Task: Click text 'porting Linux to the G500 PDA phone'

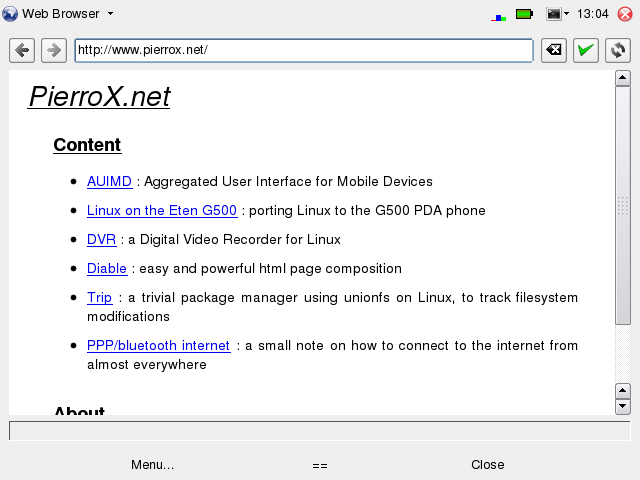Action: (367, 211)
